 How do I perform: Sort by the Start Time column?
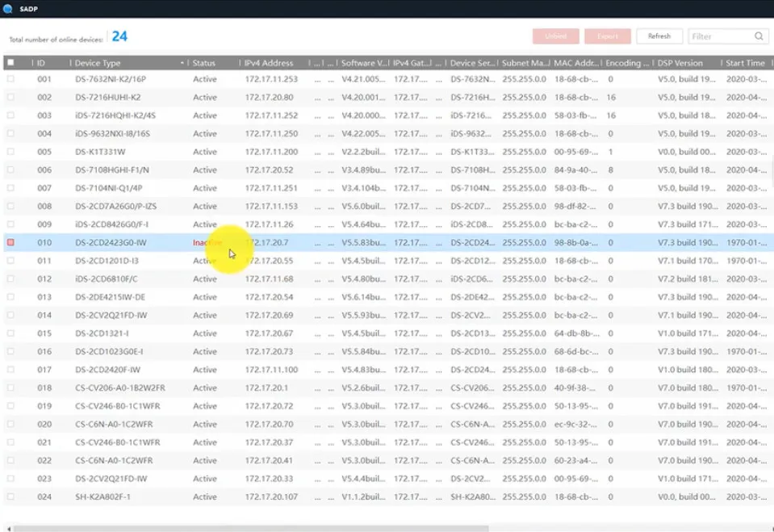[x=745, y=63]
